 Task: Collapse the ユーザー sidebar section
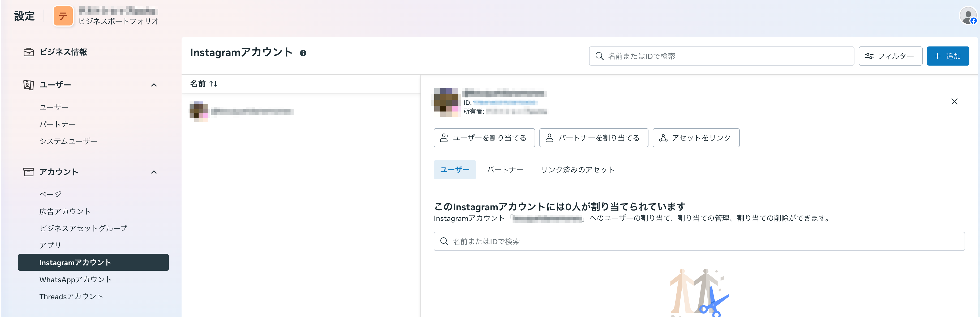[154, 85]
